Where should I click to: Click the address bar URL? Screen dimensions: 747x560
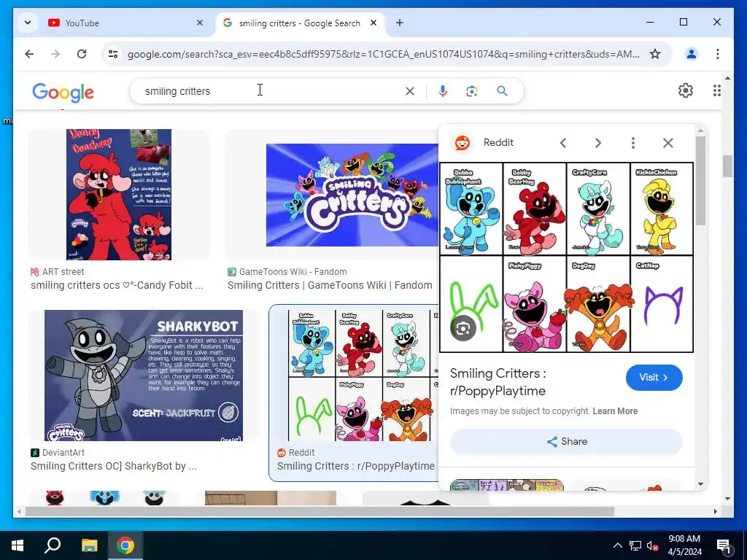click(x=384, y=54)
